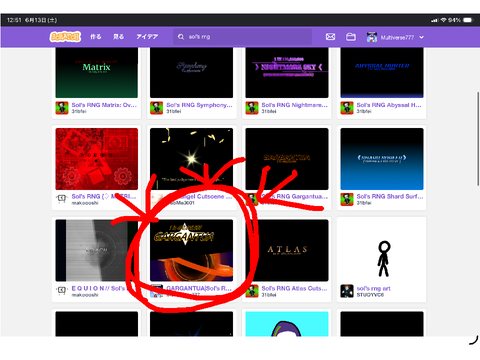Image resolution: width=480 pixels, height=360 pixels.
Task: Open the 作る menu item
Action: click(96, 37)
